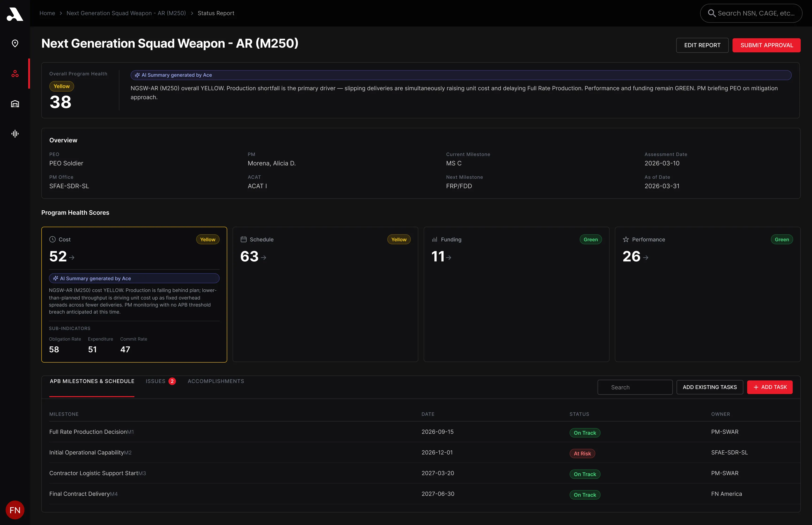
Task: Open the FN user avatar
Action: [x=15, y=510]
